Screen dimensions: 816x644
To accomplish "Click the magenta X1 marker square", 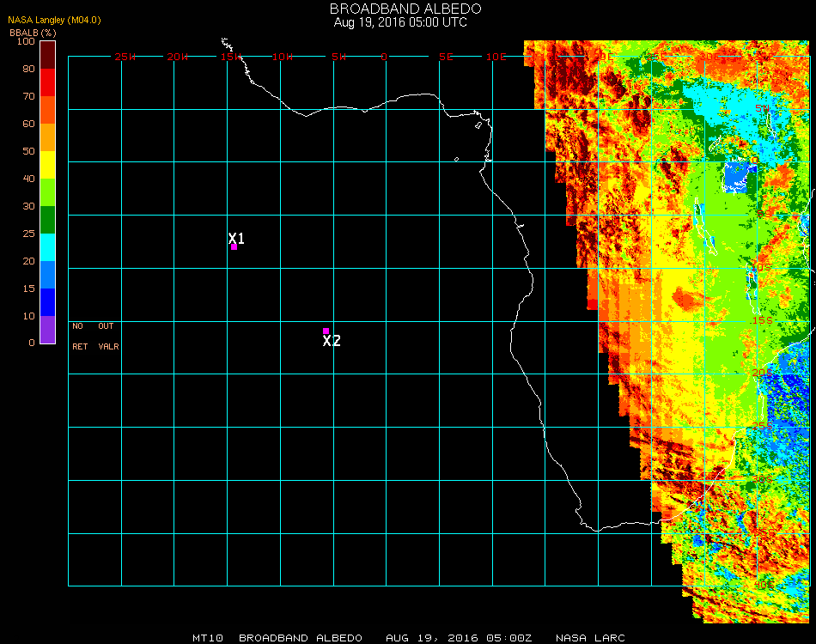I will pyautogui.click(x=234, y=247).
